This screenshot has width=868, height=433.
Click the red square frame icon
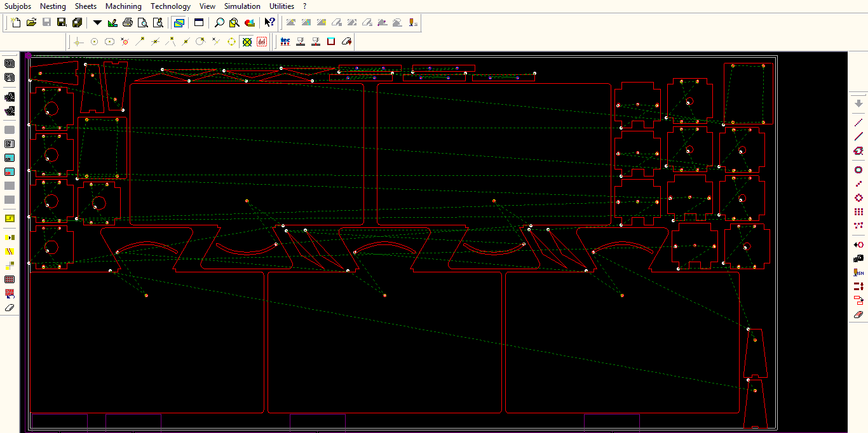point(331,42)
